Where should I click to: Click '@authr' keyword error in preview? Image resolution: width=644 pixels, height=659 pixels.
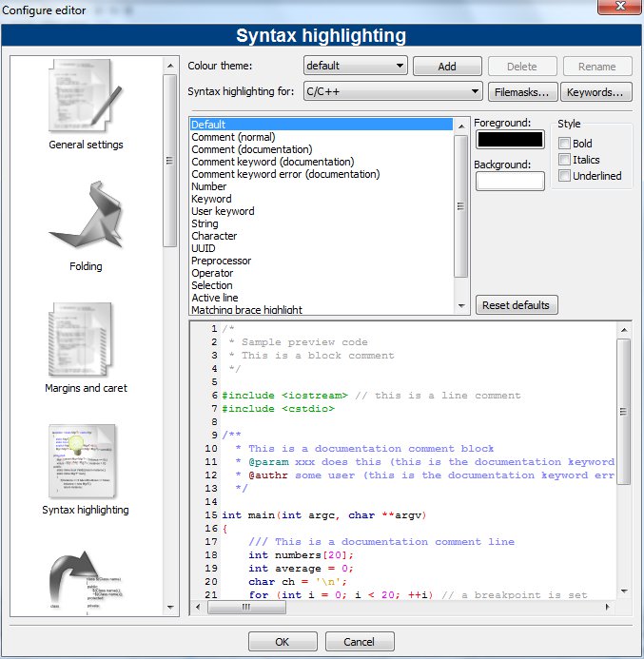(x=268, y=475)
